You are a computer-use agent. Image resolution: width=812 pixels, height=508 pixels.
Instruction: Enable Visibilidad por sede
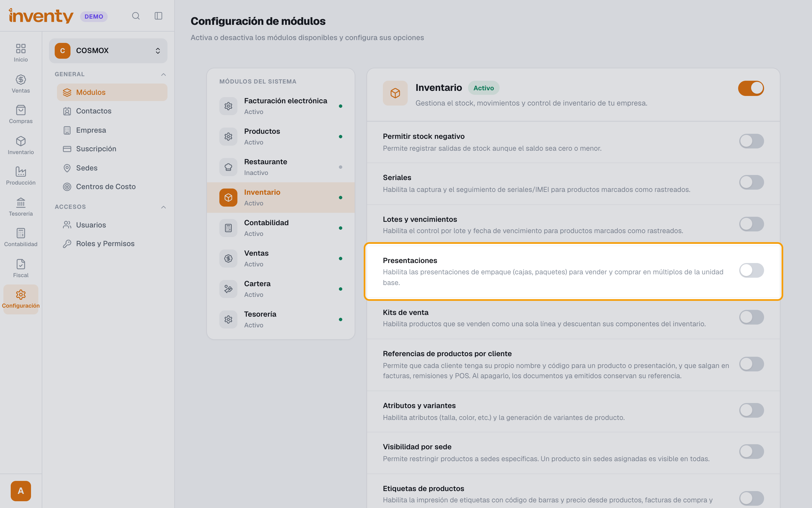[x=751, y=452]
